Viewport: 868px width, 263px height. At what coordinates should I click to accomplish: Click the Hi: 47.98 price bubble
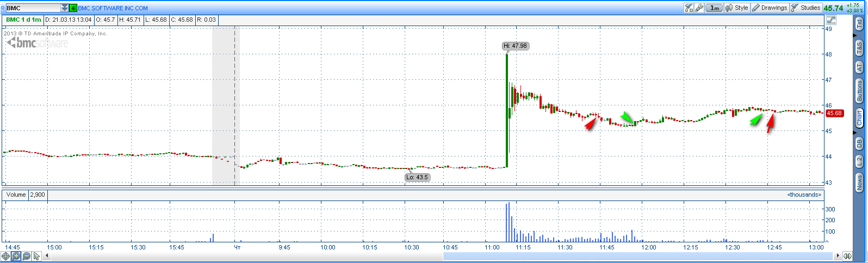pyautogui.click(x=516, y=46)
